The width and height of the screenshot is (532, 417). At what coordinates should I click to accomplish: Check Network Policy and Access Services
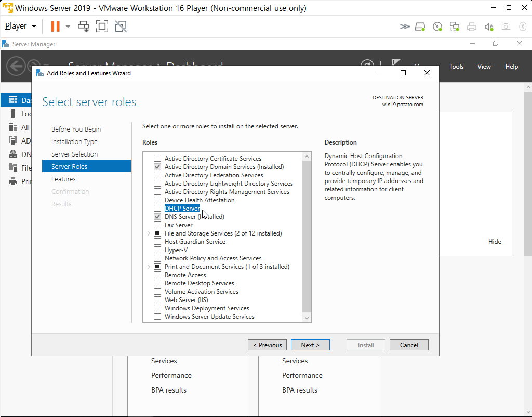pos(157,258)
